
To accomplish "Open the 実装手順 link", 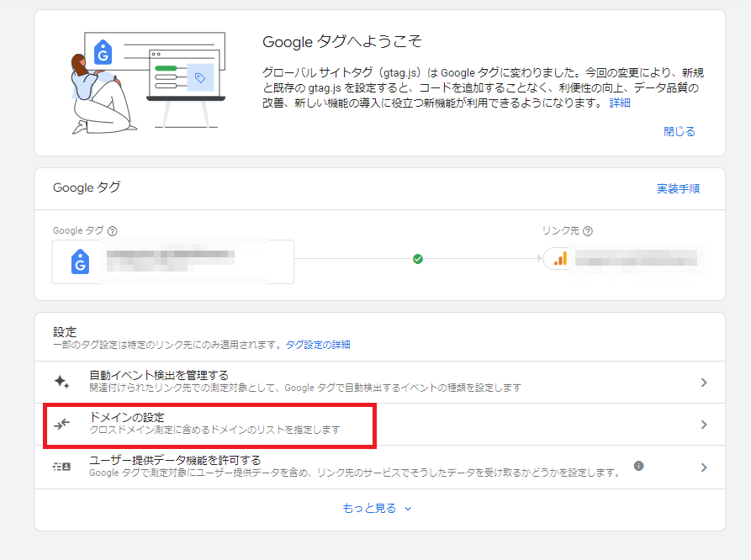I will (678, 188).
